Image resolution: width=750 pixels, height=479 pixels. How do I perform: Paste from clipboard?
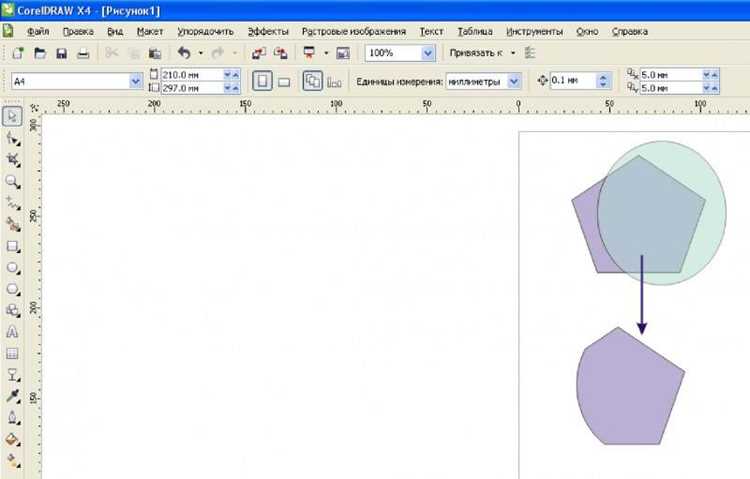[154, 53]
